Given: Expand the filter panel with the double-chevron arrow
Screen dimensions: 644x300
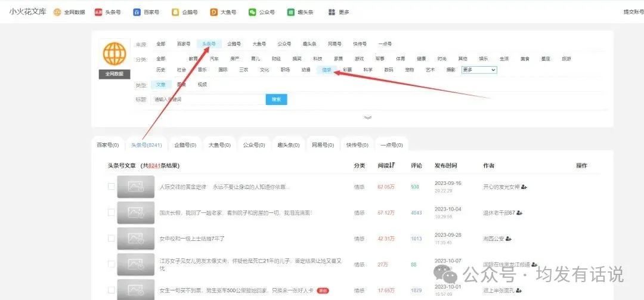Looking at the screenshot, I should coord(368,117).
